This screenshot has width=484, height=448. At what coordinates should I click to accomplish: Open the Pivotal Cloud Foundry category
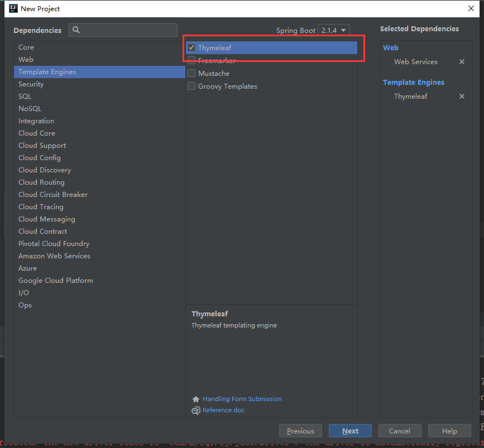point(99,244)
